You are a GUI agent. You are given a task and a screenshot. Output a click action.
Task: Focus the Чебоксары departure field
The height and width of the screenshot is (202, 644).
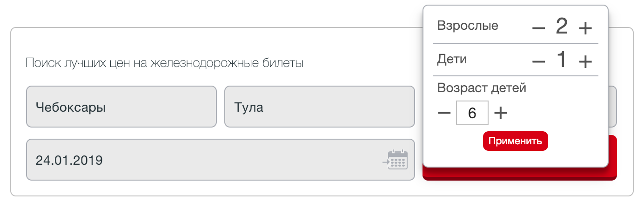(121, 107)
